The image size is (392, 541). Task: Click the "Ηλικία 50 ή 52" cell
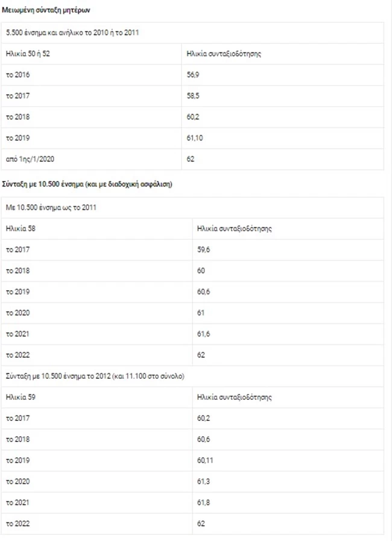[29, 54]
